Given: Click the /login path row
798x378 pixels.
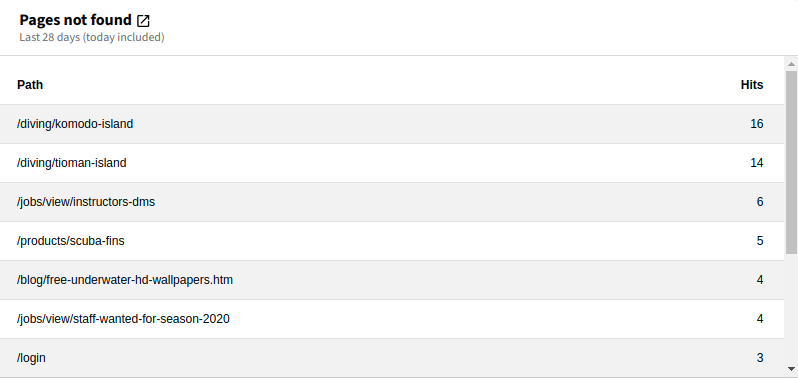Looking at the screenshot, I should [x=392, y=358].
